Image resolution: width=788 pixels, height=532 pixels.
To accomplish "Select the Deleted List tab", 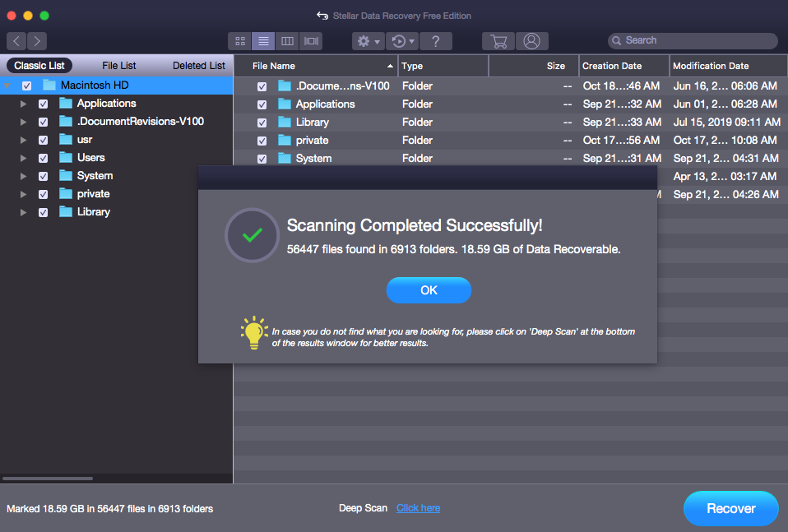I will click(x=199, y=66).
